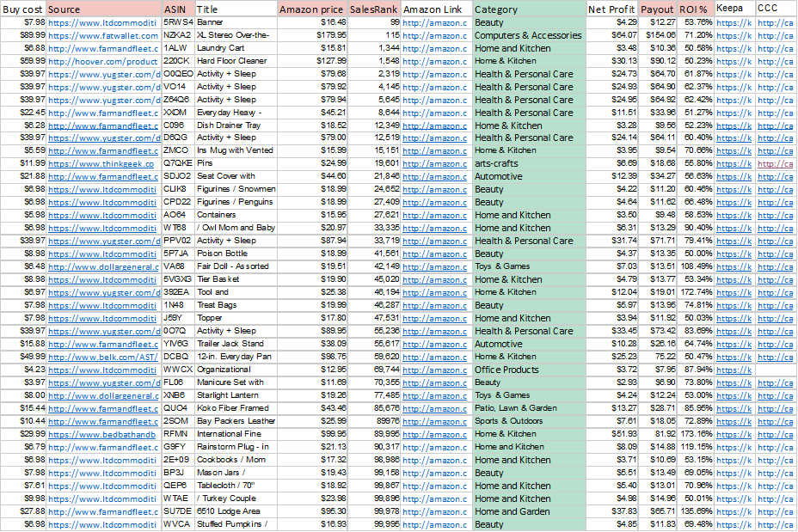Select the ROI % column header
Image resolution: width=798 pixels, height=532 pixels.
tap(695, 9)
